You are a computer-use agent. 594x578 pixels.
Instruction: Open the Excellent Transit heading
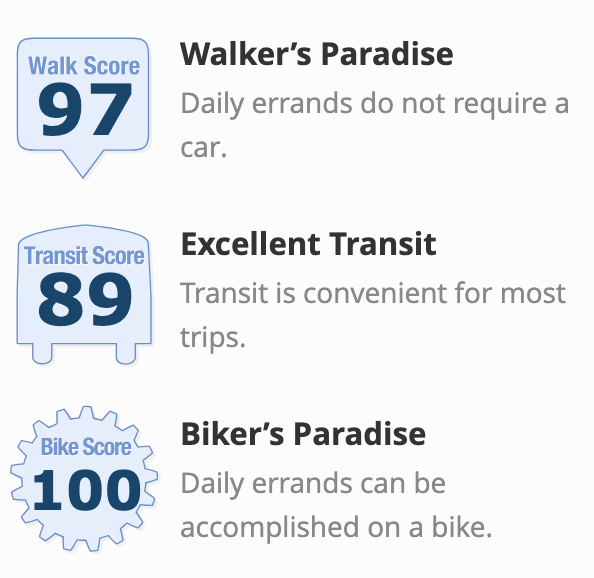coord(309,244)
